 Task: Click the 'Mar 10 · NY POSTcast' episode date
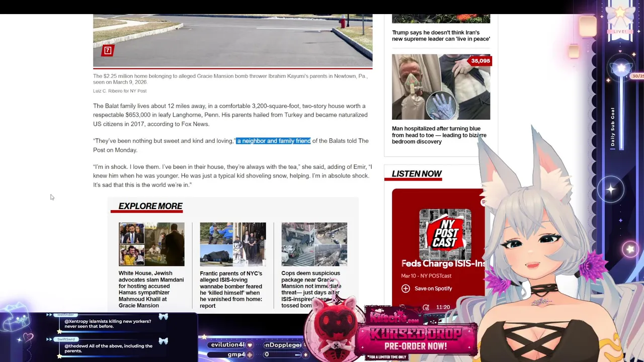(426, 276)
